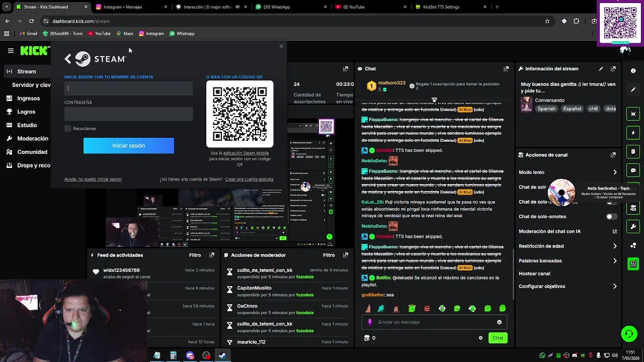This screenshot has height=362, width=644.
Task: Reload the dashboard page
Action: pos(31,21)
